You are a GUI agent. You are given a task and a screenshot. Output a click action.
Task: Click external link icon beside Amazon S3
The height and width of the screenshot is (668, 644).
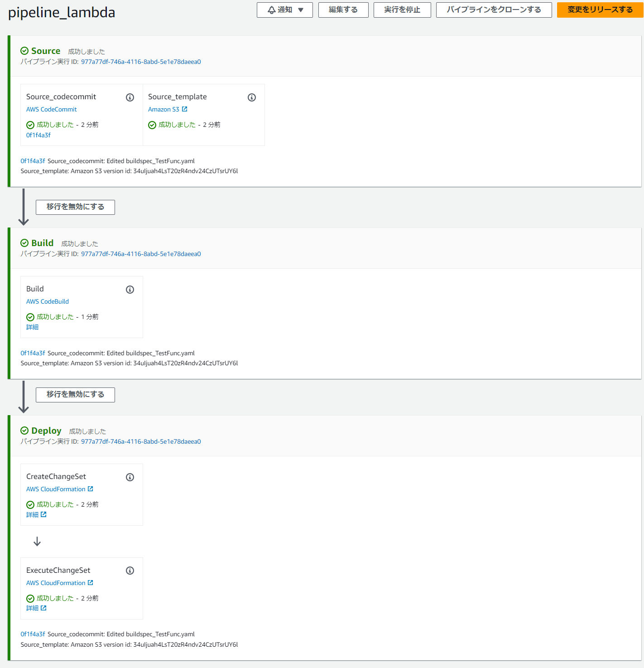(x=184, y=109)
